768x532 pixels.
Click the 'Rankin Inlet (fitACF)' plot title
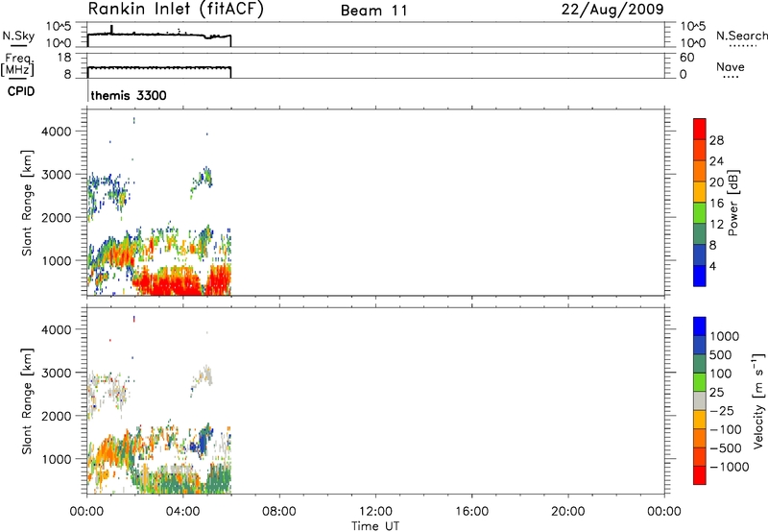click(x=176, y=9)
